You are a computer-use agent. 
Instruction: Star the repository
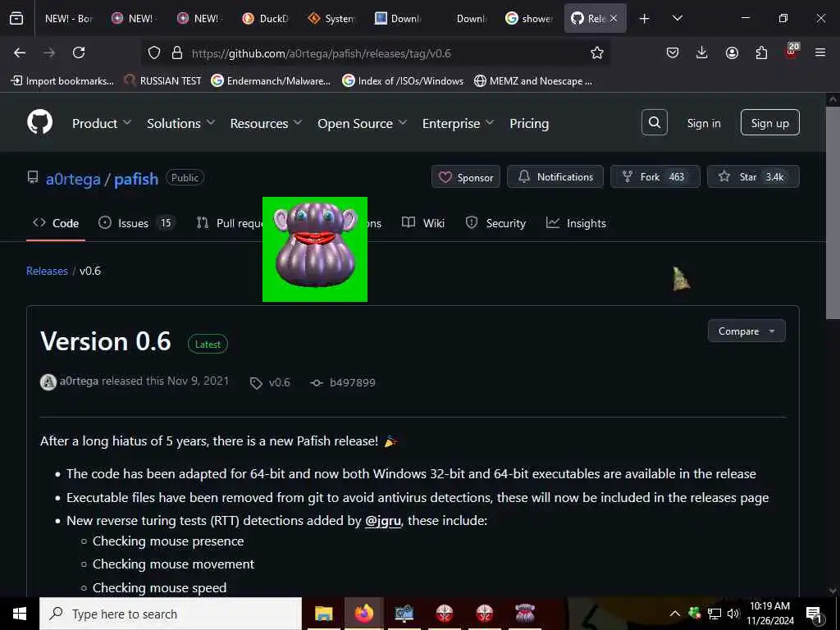coord(753,177)
